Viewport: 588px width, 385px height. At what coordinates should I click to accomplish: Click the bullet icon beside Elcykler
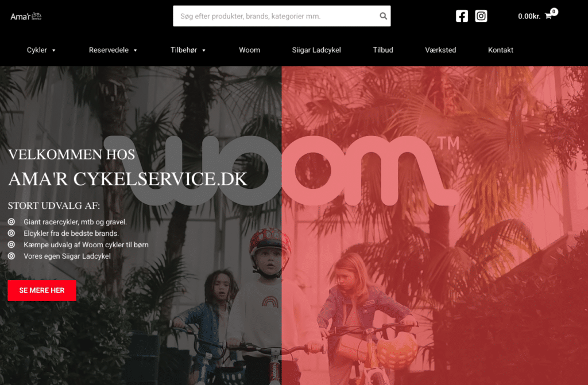[x=11, y=233]
